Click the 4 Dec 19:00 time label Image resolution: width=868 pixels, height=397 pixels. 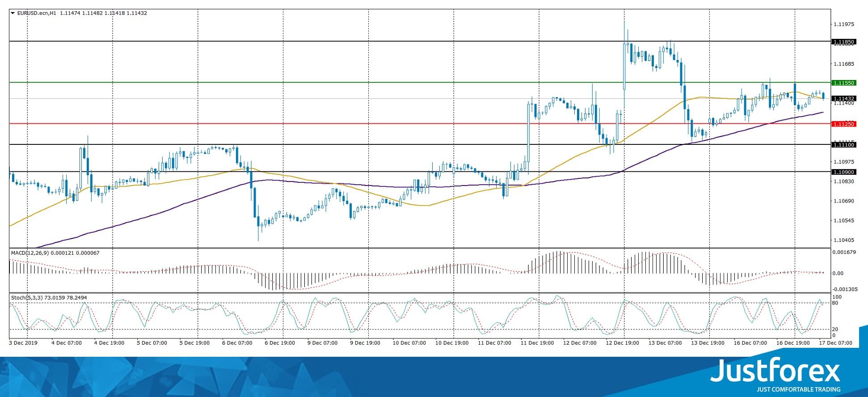tap(109, 343)
